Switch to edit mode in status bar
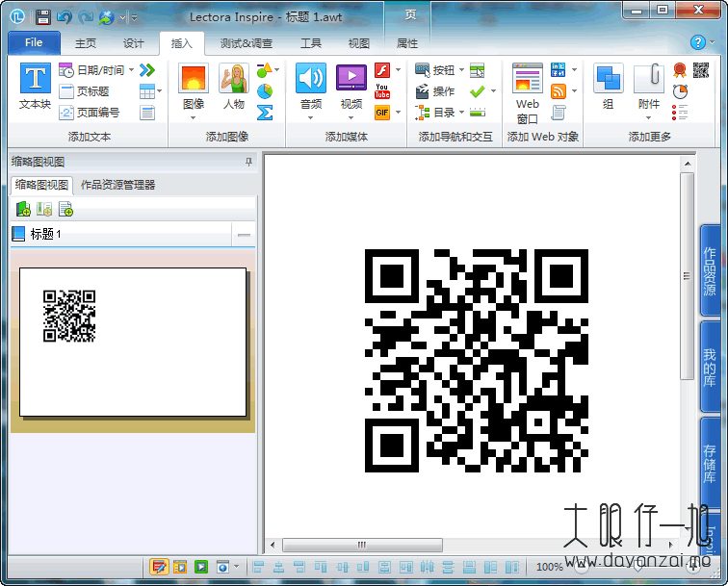The width and height of the screenshot is (728, 586). 159,567
